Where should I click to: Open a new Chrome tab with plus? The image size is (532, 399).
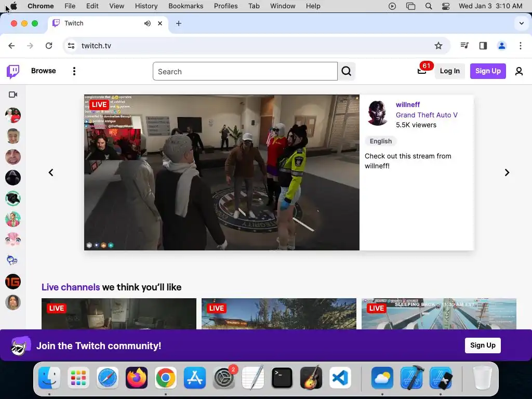179,23
